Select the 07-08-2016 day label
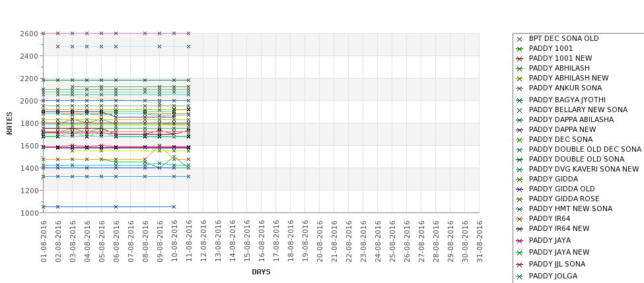Screen dimensions: 644x283 click(131, 241)
